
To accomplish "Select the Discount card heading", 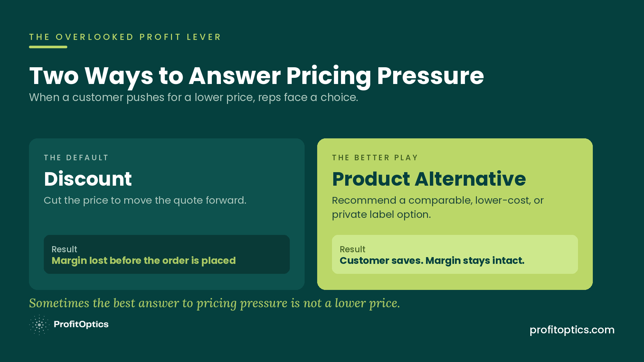I will point(88,179).
